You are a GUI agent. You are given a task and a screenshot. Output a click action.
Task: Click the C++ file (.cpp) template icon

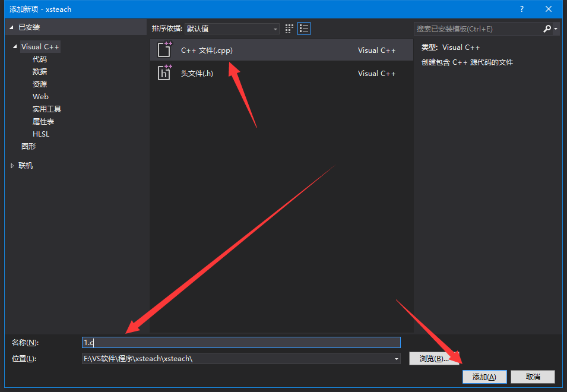coord(164,50)
